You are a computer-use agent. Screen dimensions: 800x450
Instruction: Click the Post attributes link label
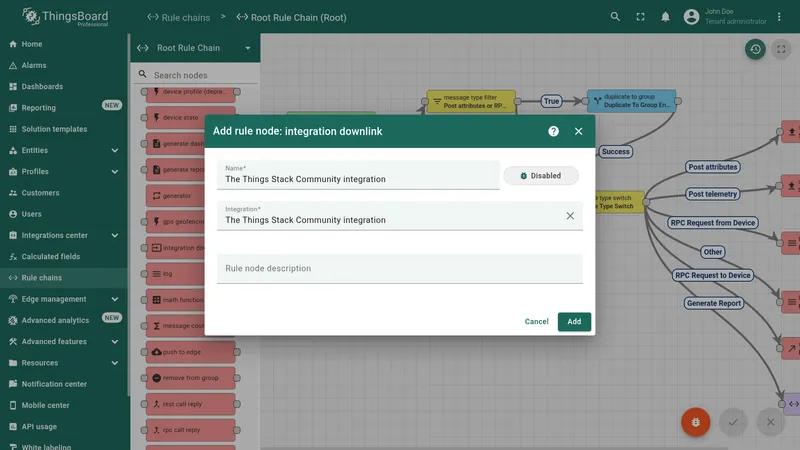tap(713, 167)
